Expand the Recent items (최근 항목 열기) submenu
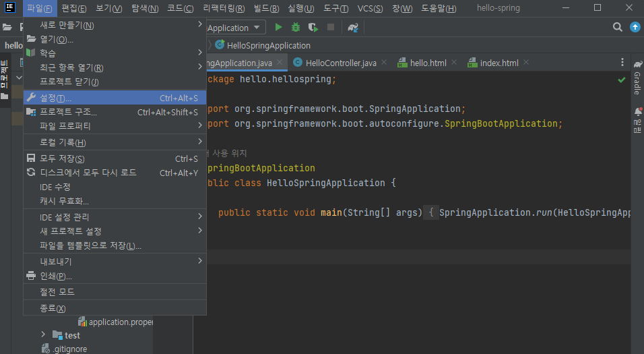Screen dimensions: 644x354 [115, 67]
